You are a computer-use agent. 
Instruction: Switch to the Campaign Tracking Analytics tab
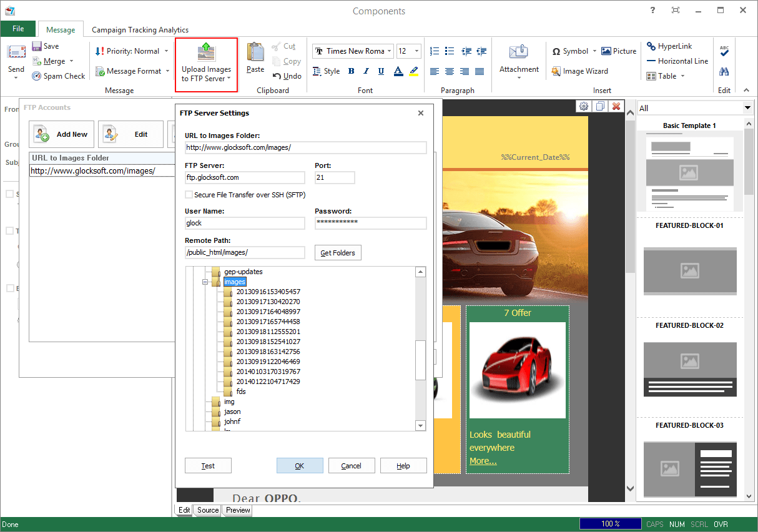click(139, 29)
